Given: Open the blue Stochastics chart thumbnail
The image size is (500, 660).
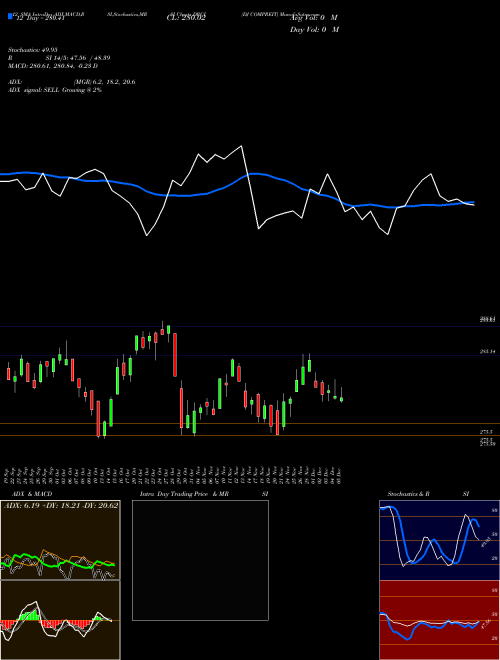Looking at the screenshot, I should tap(439, 540).
